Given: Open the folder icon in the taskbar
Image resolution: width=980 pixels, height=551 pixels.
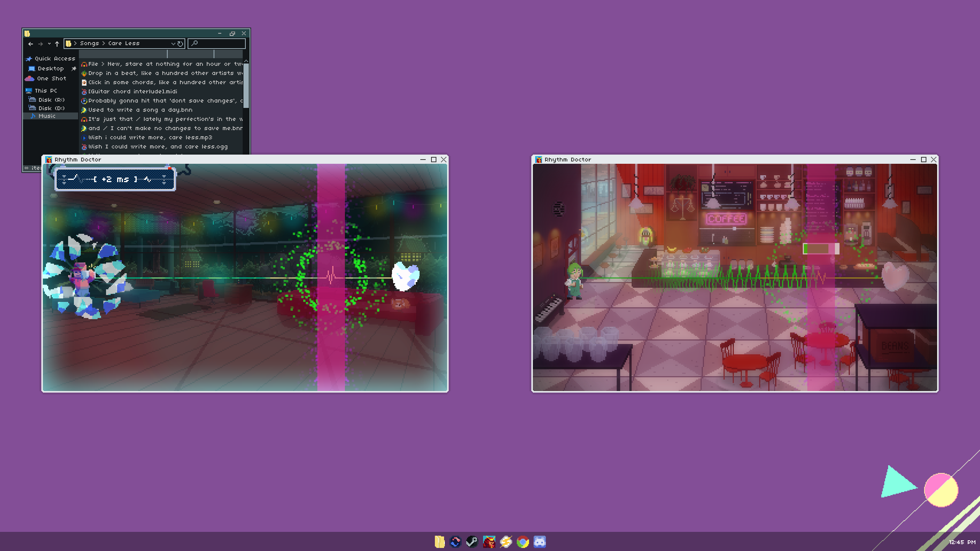Looking at the screenshot, I should (x=439, y=542).
